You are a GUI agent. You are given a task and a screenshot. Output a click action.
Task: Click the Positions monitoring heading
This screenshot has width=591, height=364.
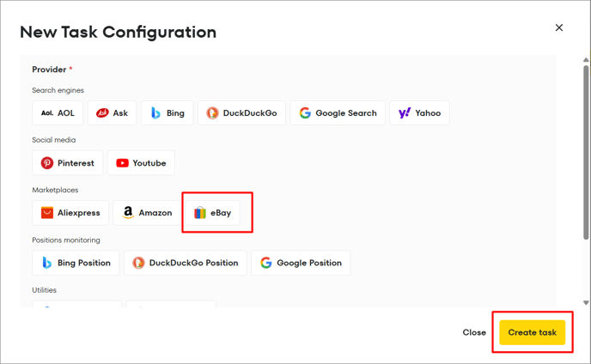tap(66, 240)
